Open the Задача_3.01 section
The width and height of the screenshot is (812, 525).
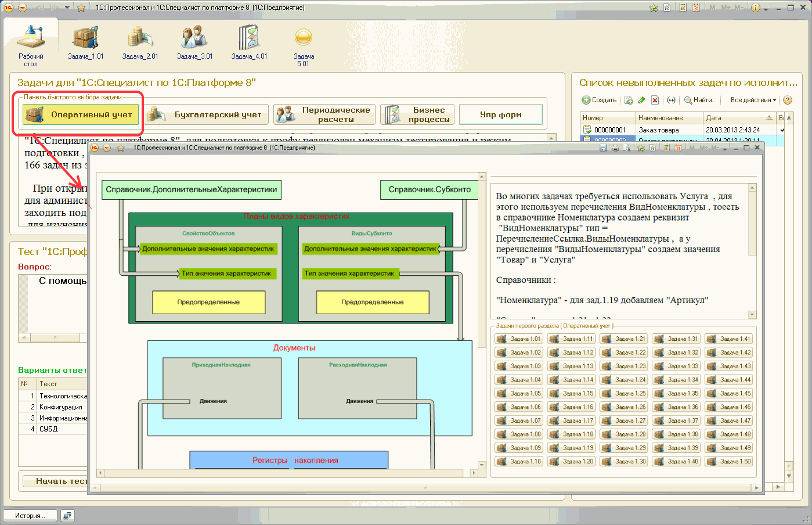pyautogui.click(x=194, y=42)
